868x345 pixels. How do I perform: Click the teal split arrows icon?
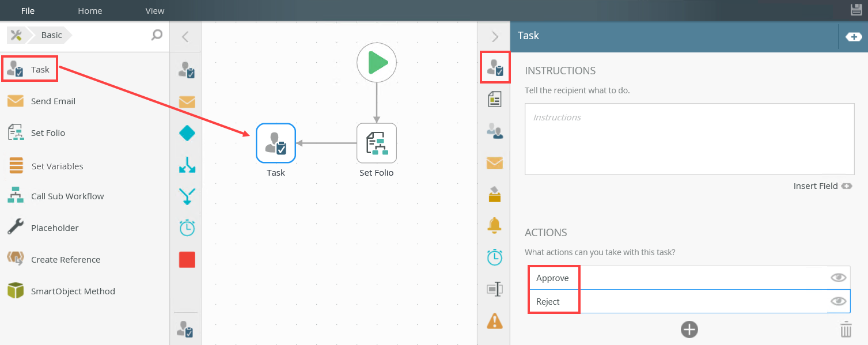pyautogui.click(x=187, y=165)
